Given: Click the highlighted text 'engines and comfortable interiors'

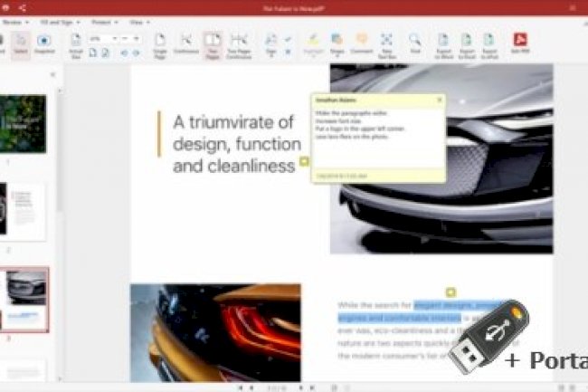Looking at the screenshot, I should click(x=399, y=318).
